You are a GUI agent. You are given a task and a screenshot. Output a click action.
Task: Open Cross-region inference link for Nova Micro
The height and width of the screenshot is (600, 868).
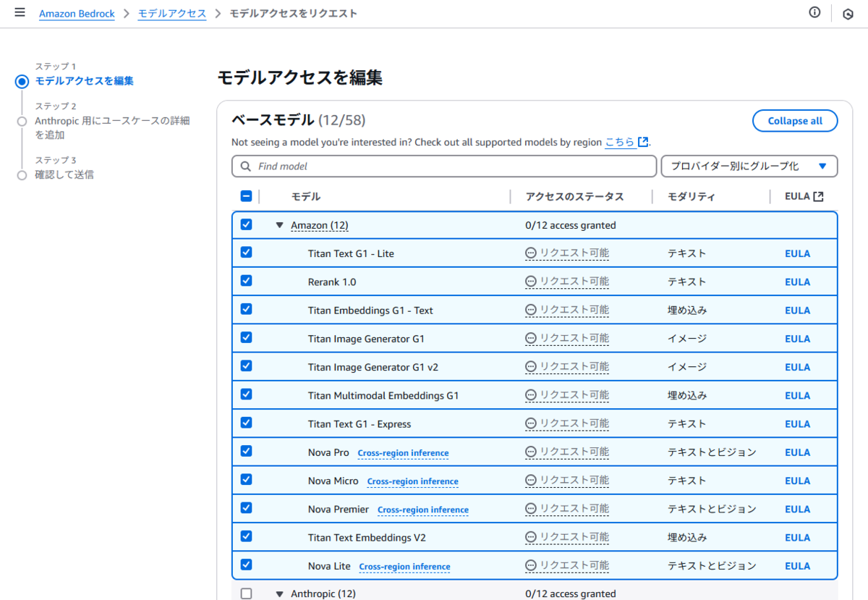412,481
